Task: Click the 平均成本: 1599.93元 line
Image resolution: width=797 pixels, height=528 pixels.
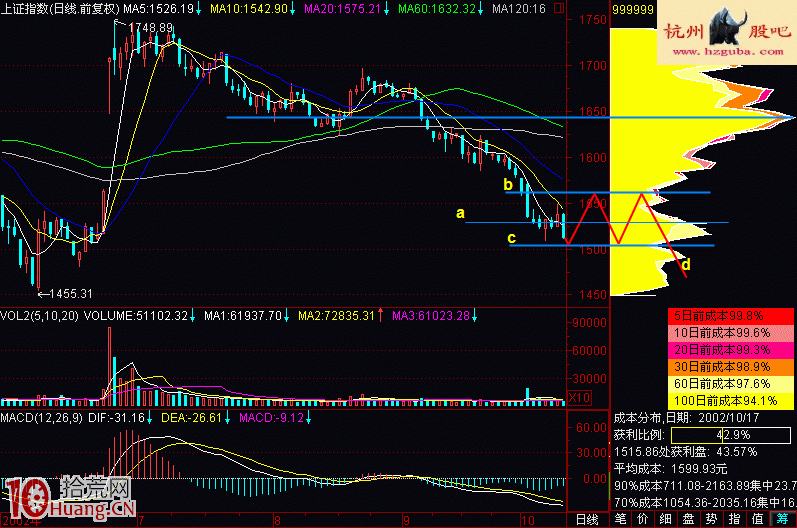Action: pos(670,469)
